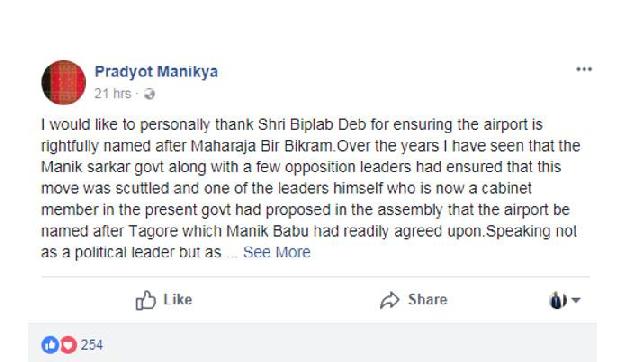Screen dimensions: 630x362
Task: Open the Pradyot Manikya profile link
Action: pos(156,72)
